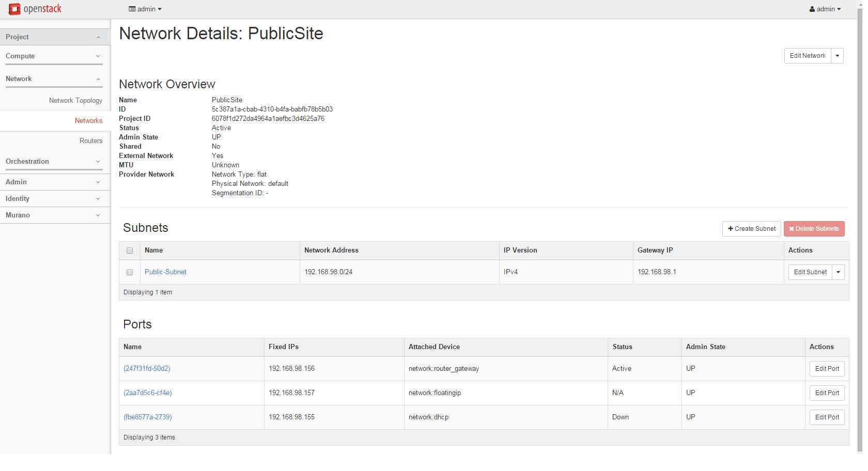Toggle the select-all subnets checkbox

[x=130, y=250]
